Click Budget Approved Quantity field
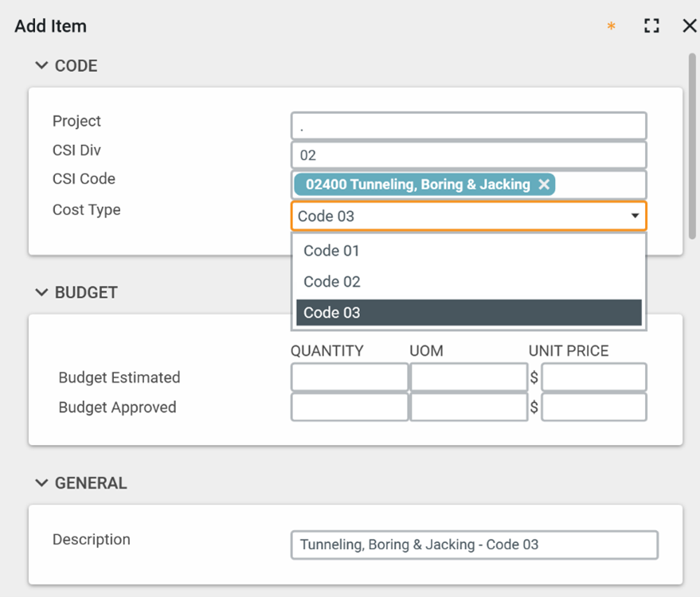 click(349, 408)
